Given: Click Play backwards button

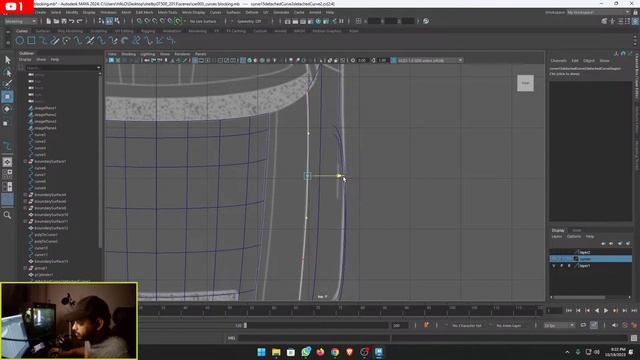Looking at the screenshot, I should [x=597, y=311].
